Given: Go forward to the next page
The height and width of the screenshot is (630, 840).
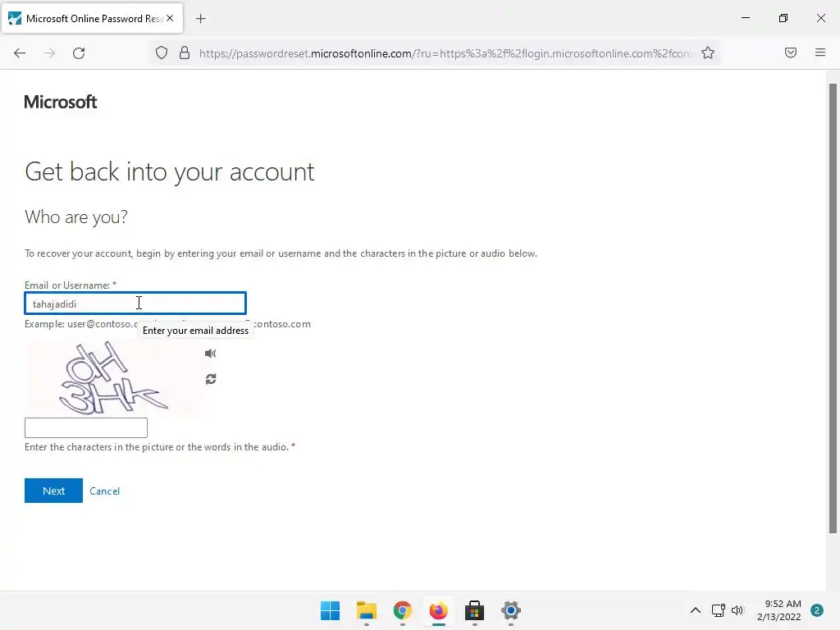Looking at the screenshot, I should tap(49, 53).
